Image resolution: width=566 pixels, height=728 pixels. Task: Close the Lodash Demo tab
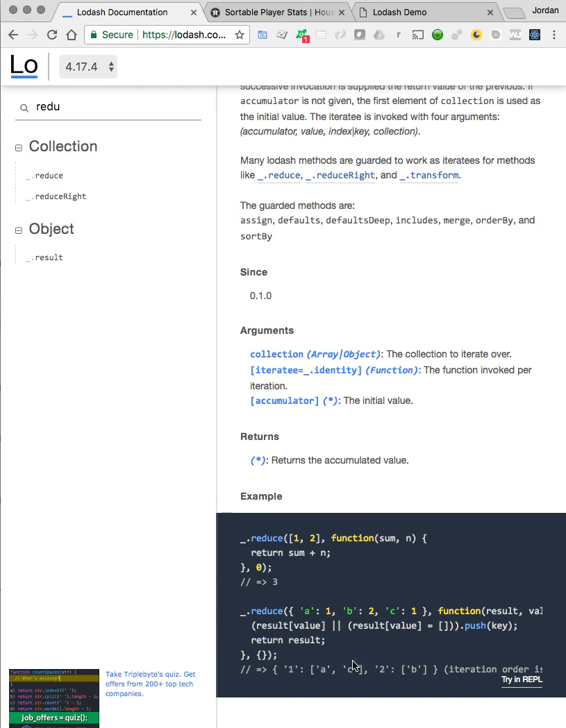[x=490, y=12]
